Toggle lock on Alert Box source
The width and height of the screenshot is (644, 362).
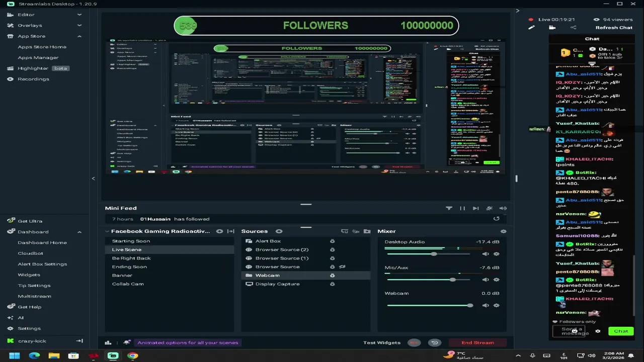332,241
